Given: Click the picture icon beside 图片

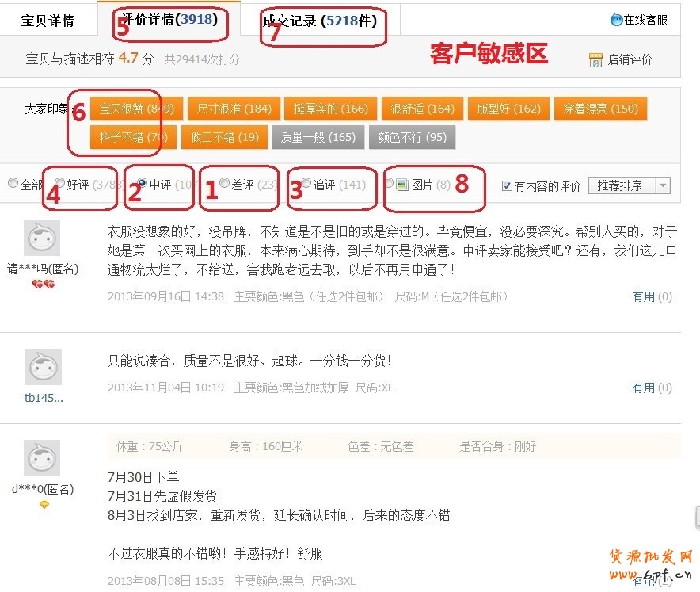Looking at the screenshot, I should (x=402, y=185).
